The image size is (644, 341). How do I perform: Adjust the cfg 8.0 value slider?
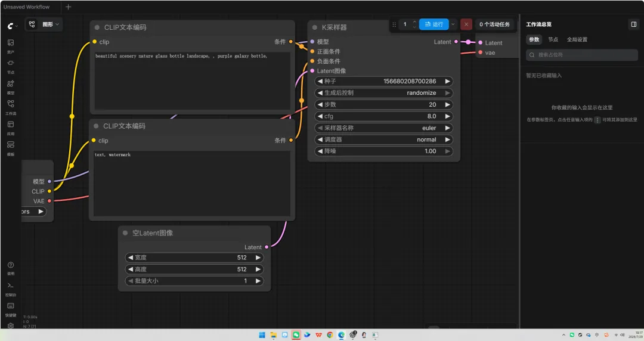[383, 116]
